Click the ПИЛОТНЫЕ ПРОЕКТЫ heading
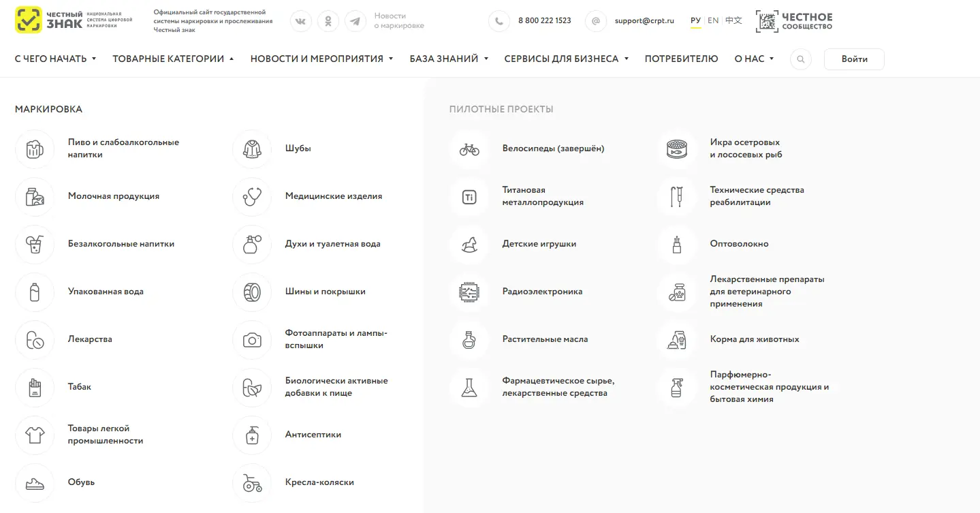 501,109
